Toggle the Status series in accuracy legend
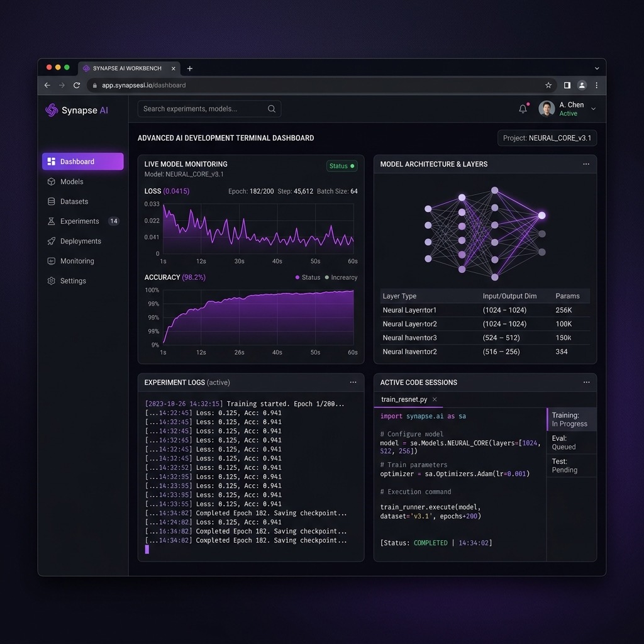This screenshot has width=644, height=644. [308, 277]
